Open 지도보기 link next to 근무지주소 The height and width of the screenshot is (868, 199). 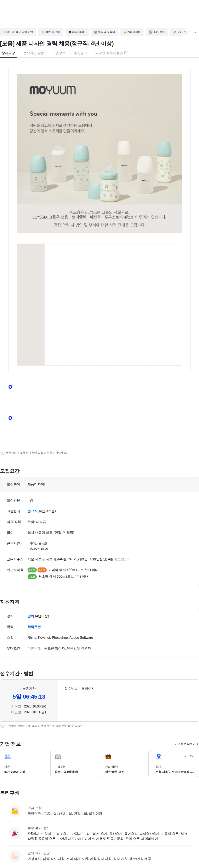[120, 559]
